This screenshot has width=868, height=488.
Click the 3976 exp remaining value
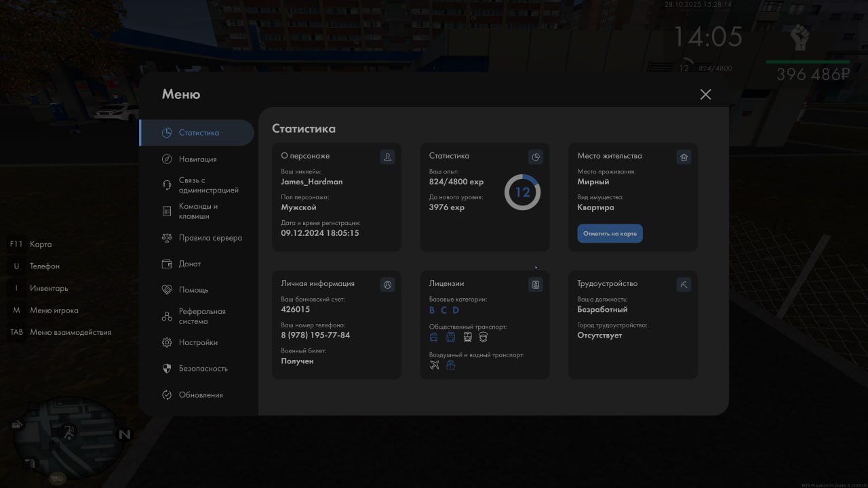tap(447, 207)
